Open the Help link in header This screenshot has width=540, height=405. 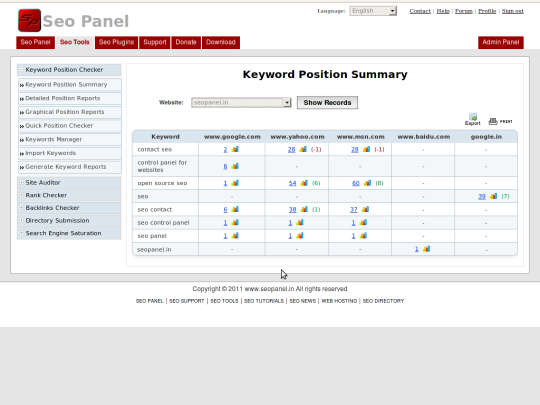443,11
